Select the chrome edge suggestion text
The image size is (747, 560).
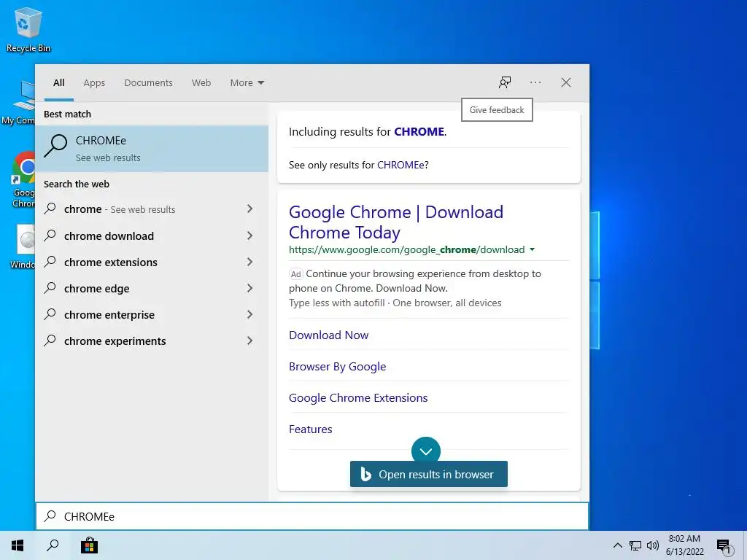(96, 289)
